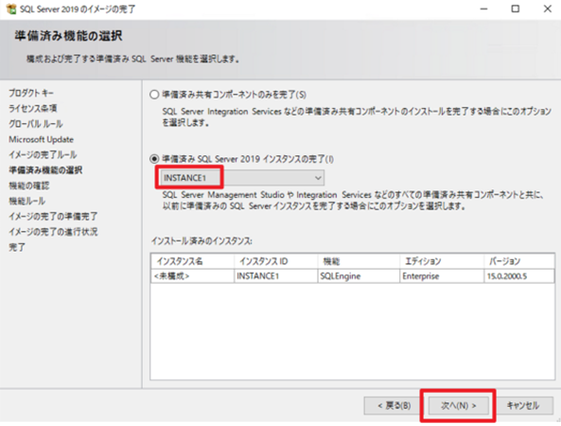Screen dimensions: 561x426
Task: Select 完了 step in sidebar
Action: click(x=17, y=247)
